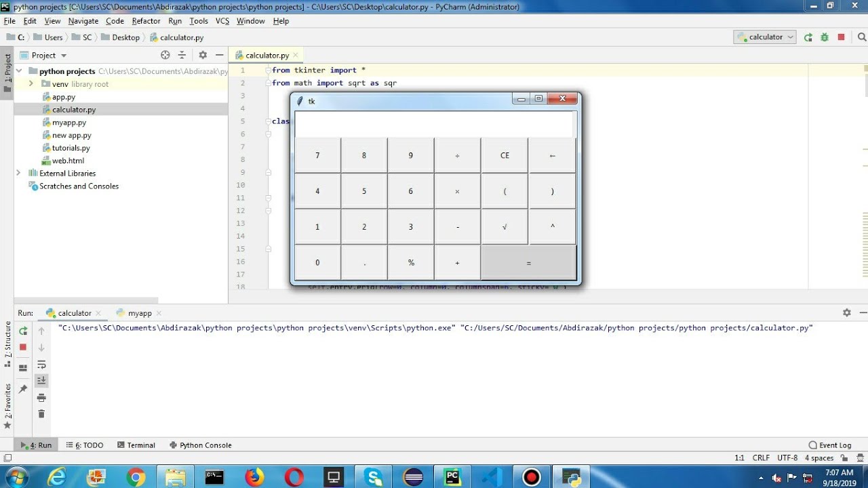Toggle tool window bars icon at bottom-left
Viewport: 868px width, 488px height.
[x=7, y=457]
